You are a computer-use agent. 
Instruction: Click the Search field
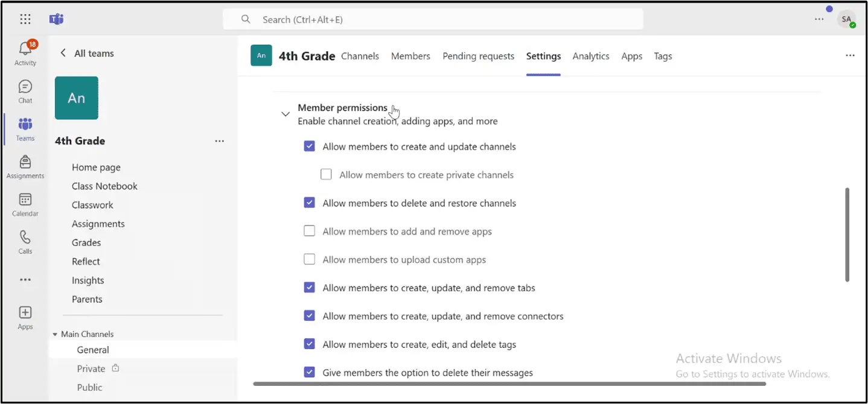click(x=432, y=19)
